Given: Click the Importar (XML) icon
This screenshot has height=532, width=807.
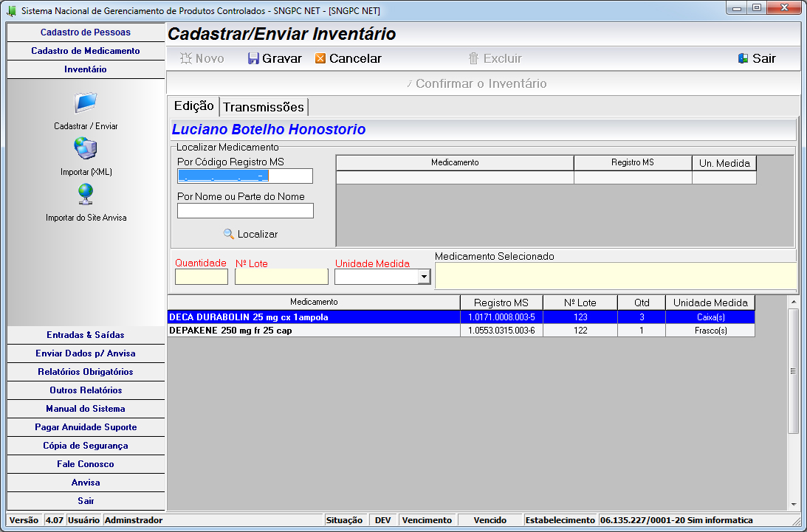Looking at the screenshot, I should (x=86, y=149).
